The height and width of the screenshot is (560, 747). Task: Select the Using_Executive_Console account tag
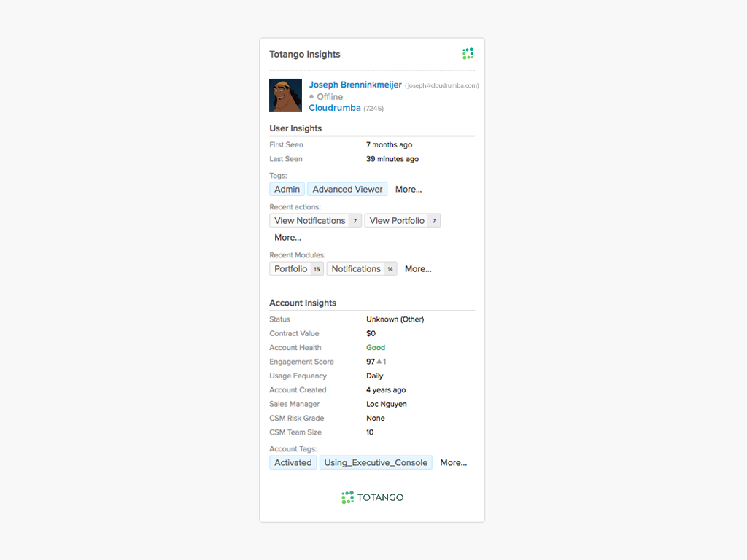tap(376, 463)
